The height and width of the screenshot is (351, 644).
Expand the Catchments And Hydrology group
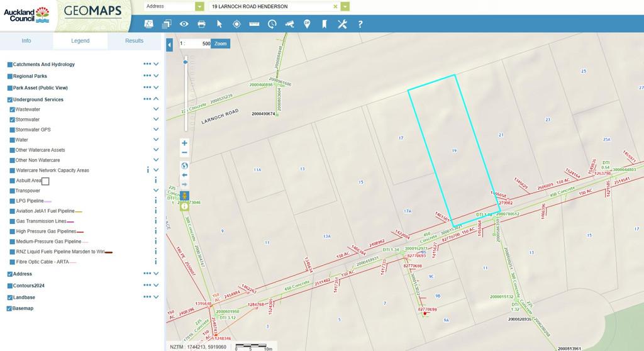(156, 64)
